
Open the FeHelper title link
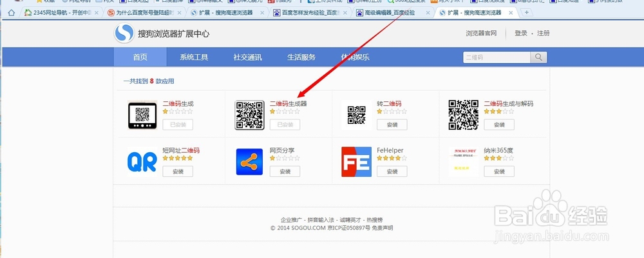pos(390,150)
